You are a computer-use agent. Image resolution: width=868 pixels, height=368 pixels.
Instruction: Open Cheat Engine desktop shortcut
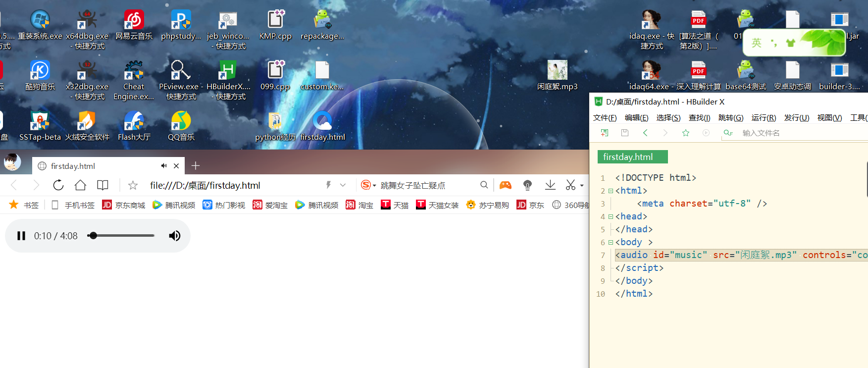point(134,80)
